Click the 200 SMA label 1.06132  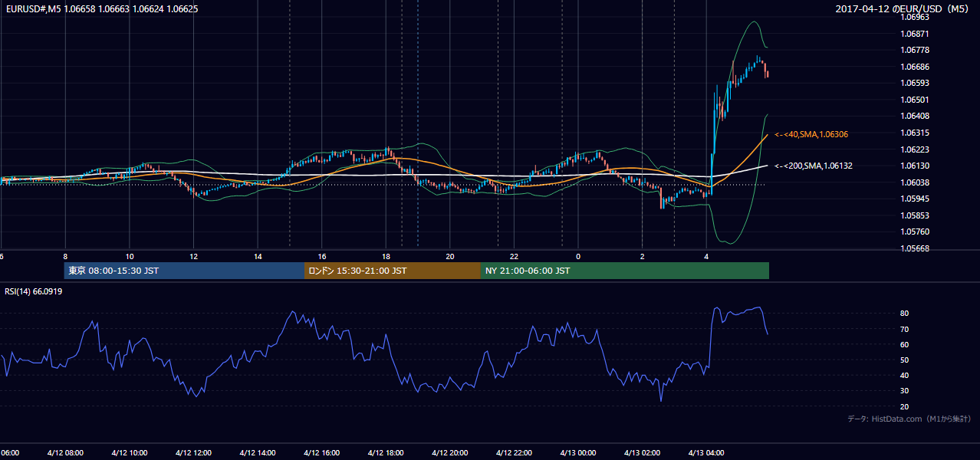click(x=814, y=166)
